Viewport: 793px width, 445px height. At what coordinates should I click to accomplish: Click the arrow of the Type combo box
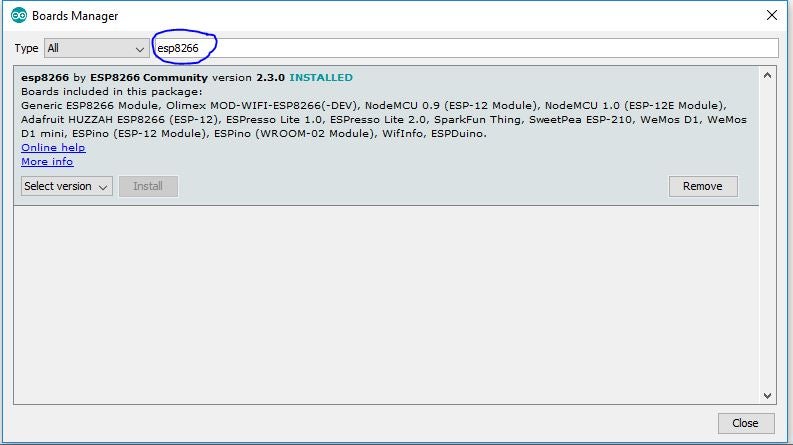coord(140,48)
